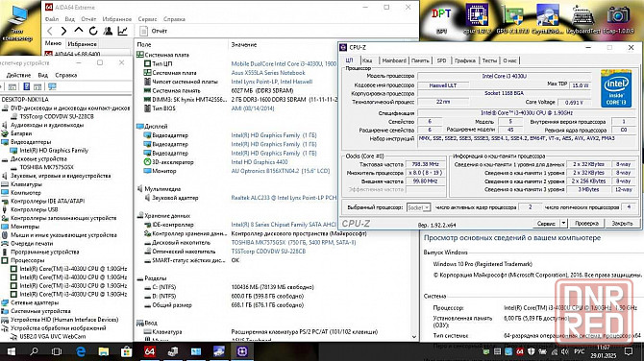Click AIDA64 scrollbar down arrow
Viewport: 644px width, 361px height.
click(414, 337)
